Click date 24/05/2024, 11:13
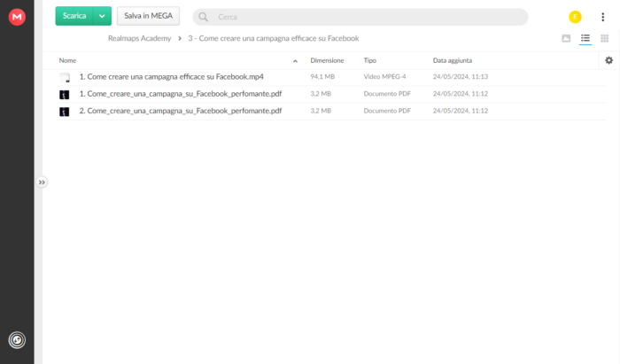This screenshot has width=620, height=364. click(461, 77)
